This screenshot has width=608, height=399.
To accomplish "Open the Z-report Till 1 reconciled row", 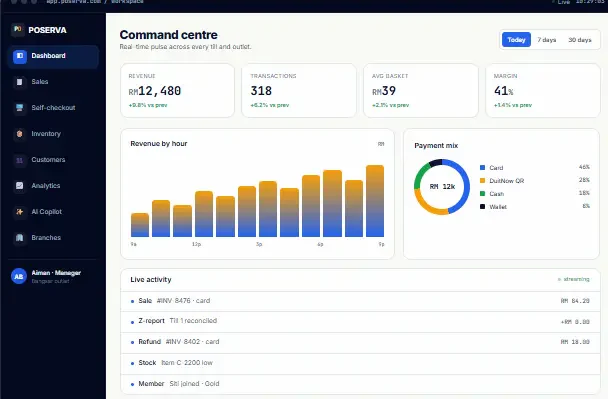I will click(360, 321).
